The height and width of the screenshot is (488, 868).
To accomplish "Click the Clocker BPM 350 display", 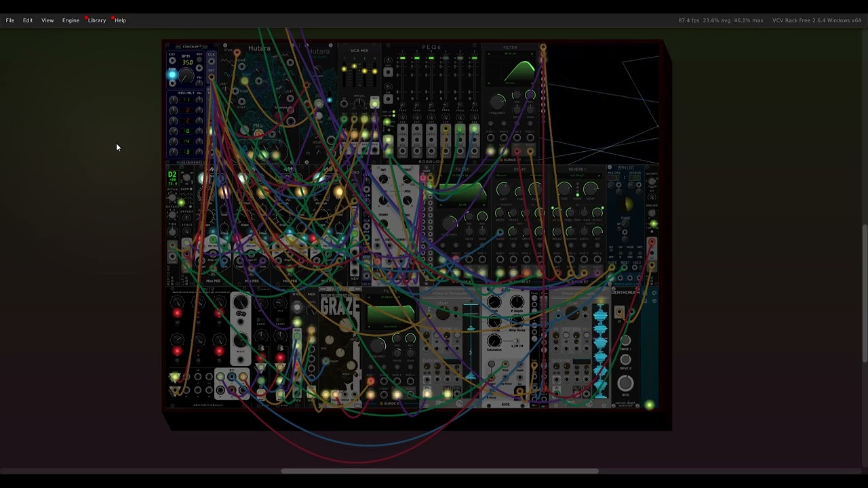I will coord(188,62).
